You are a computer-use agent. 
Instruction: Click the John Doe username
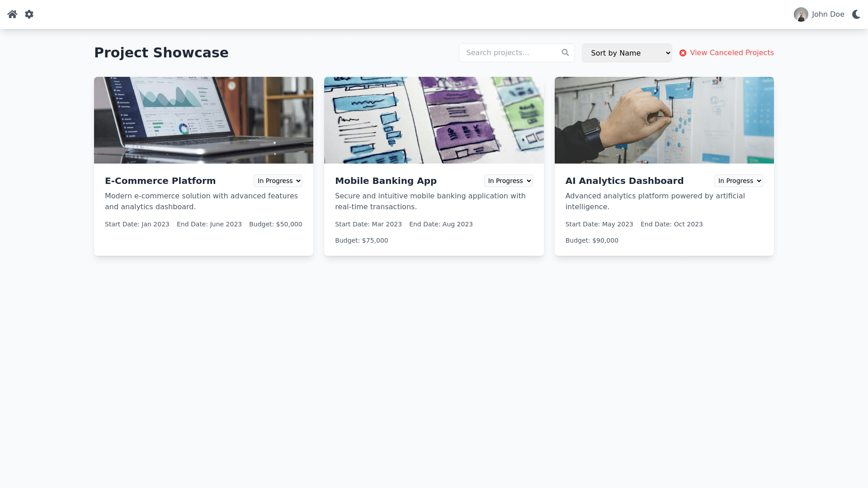[828, 14]
